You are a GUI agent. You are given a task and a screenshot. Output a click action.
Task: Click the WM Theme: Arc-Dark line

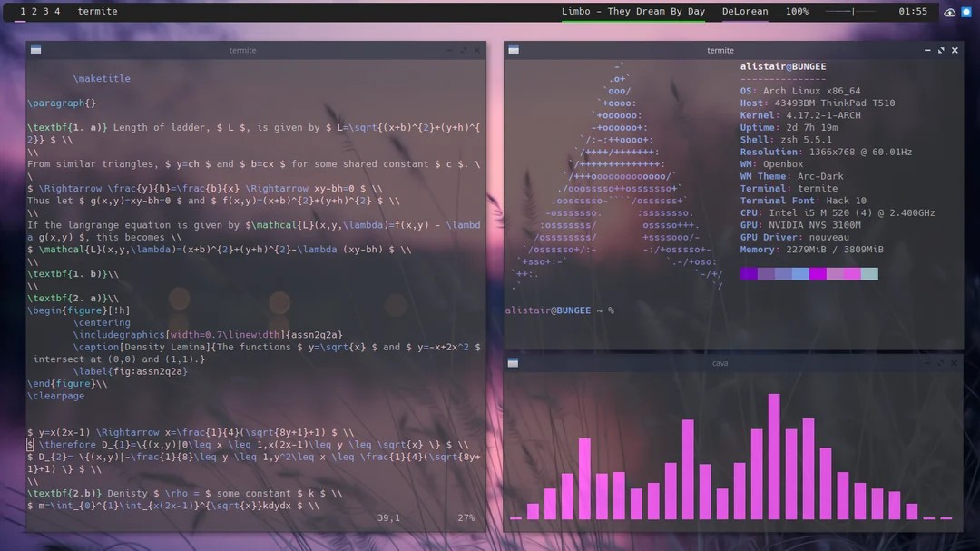(791, 176)
